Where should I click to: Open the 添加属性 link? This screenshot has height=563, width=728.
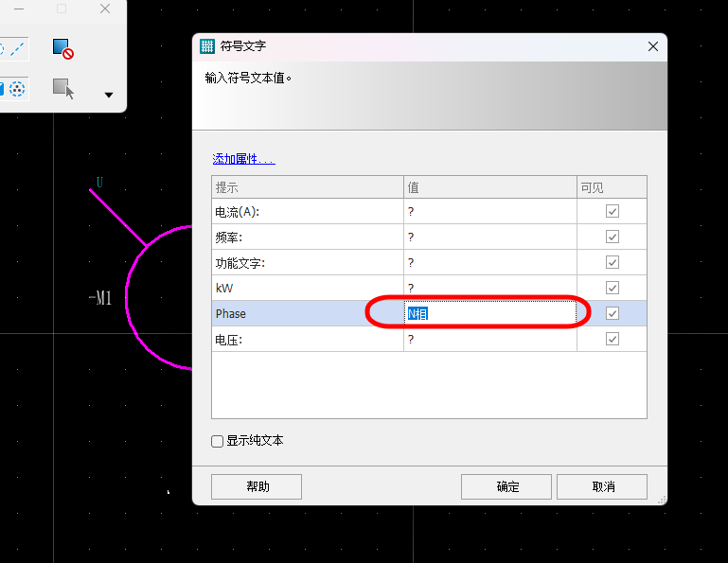click(243, 159)
